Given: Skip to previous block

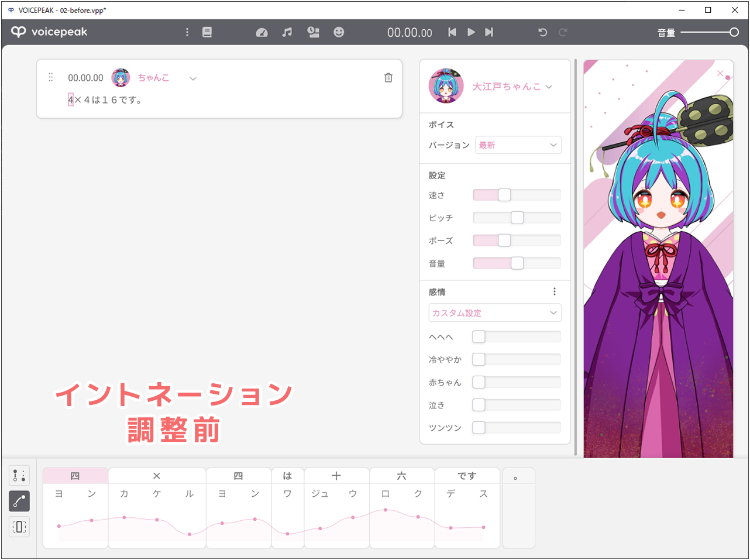Looking at the screenshot, I should [x=452, y=32].
